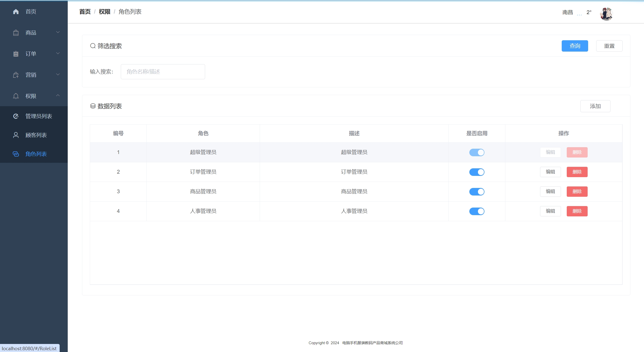644x352 pixels.
Task: Click the blue 查询 button
Action: click(575, 46)
